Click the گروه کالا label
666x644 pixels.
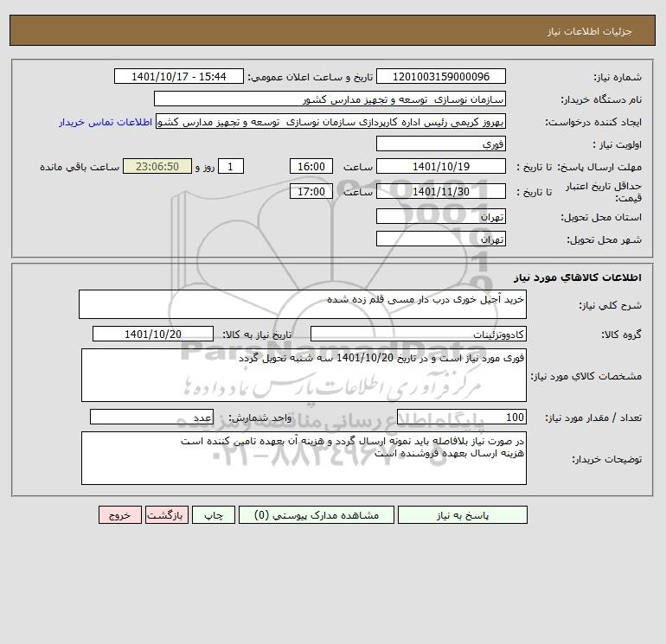coord(621,335)
